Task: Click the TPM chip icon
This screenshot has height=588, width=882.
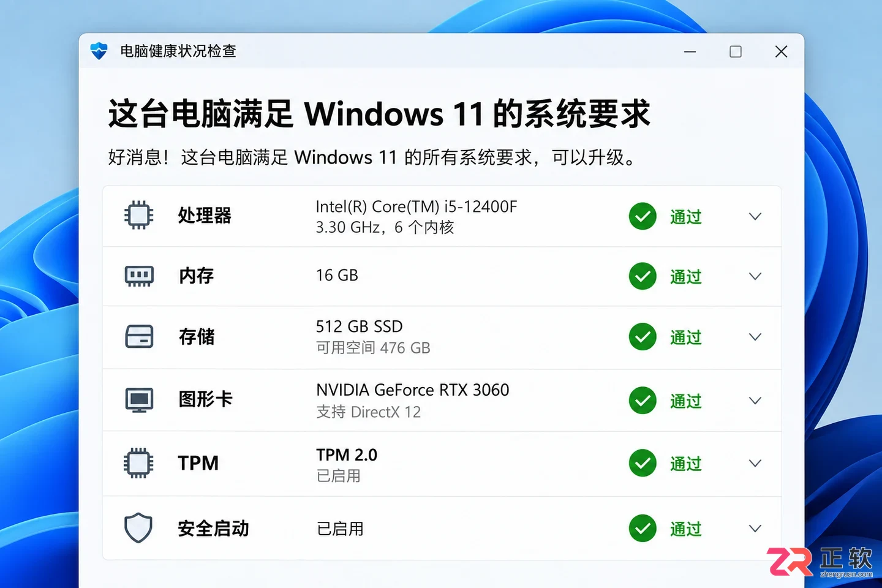Action: [138, 463]
